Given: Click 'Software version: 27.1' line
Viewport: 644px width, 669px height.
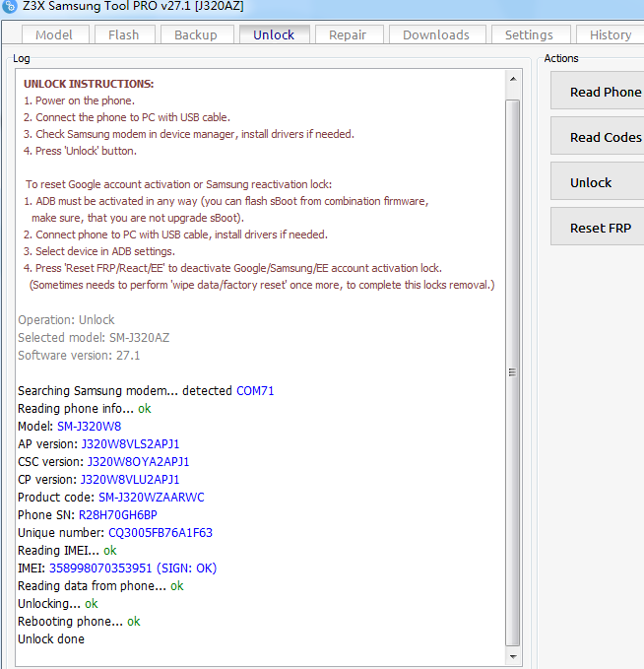Looking at the screenshot, I should click(x=79, y=356).
